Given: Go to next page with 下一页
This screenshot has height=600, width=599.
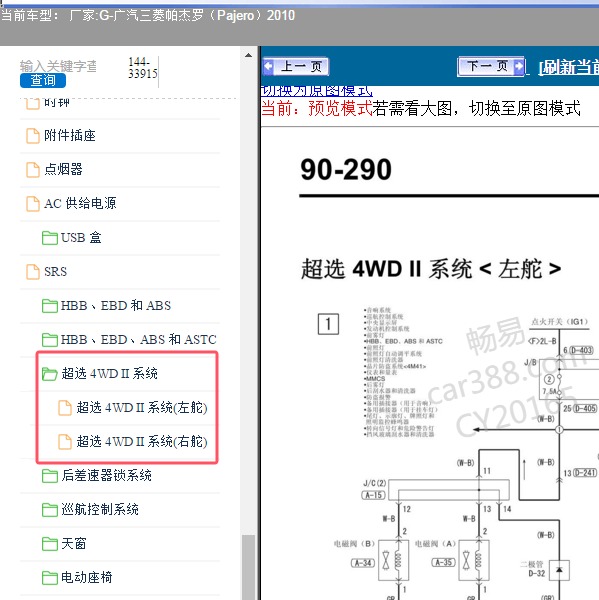Looking at the screenshot, I should (491, 67).
